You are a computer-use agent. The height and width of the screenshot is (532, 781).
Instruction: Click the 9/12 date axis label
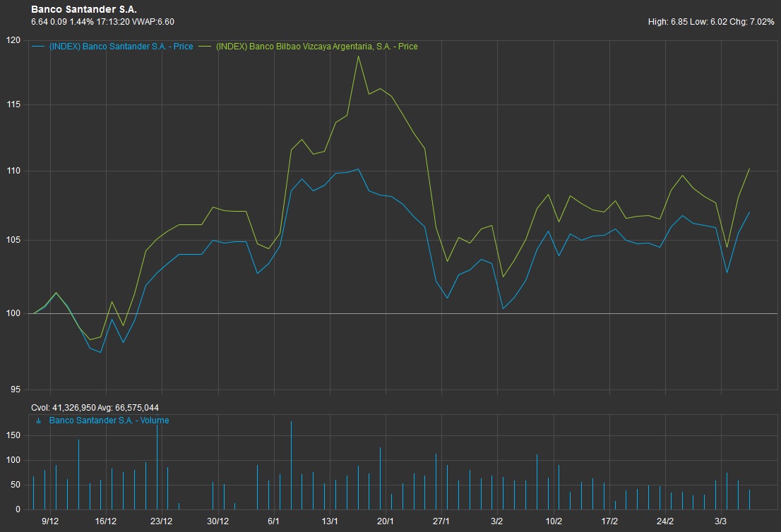click(50, 521)
